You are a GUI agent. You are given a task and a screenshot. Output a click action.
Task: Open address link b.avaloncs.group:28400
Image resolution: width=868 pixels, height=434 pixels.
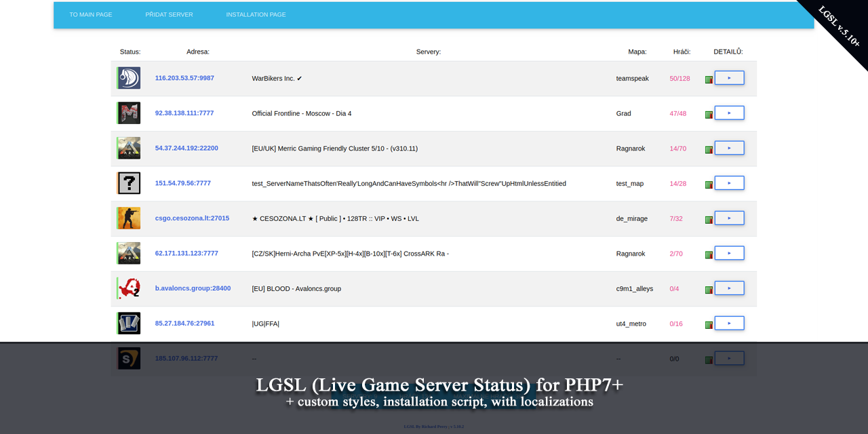tap(193, 288)
